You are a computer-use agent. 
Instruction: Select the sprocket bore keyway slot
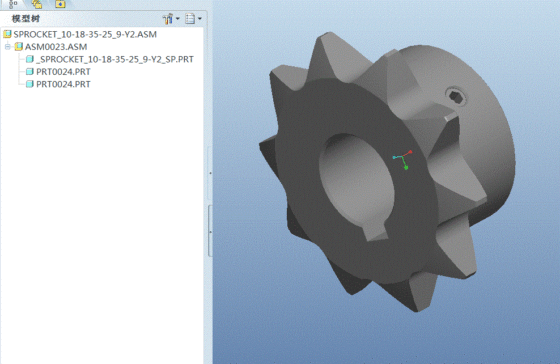point(375,231)
